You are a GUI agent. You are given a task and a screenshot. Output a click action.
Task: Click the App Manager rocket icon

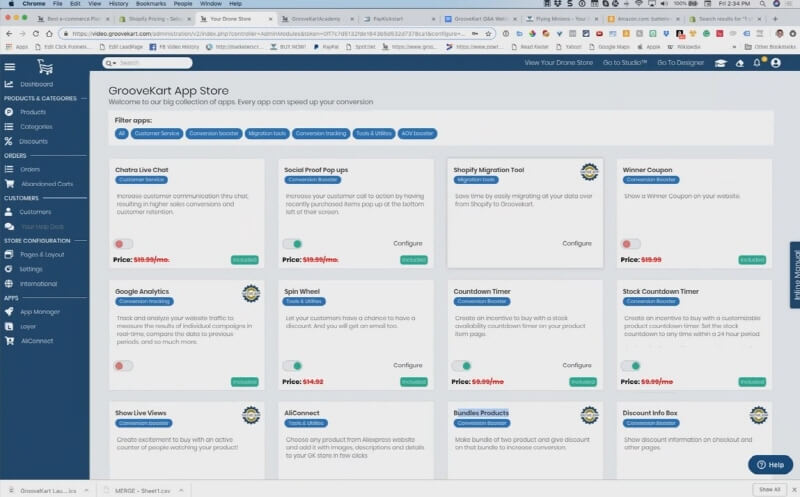(9, 311)
